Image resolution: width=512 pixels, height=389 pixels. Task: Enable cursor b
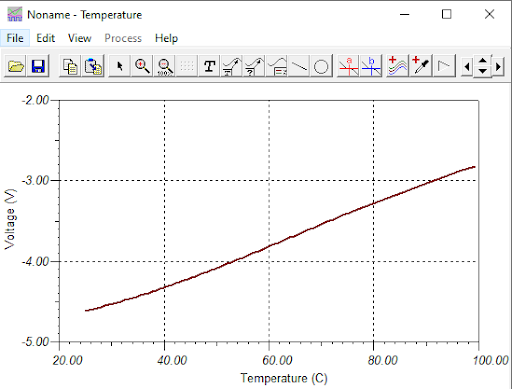[x=371, y=66]
